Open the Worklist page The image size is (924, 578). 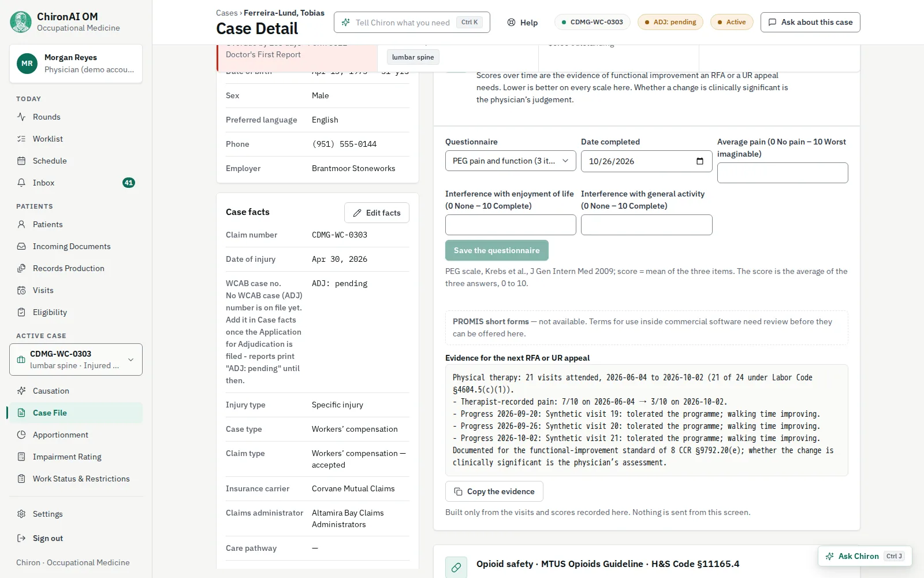[76, 139]
